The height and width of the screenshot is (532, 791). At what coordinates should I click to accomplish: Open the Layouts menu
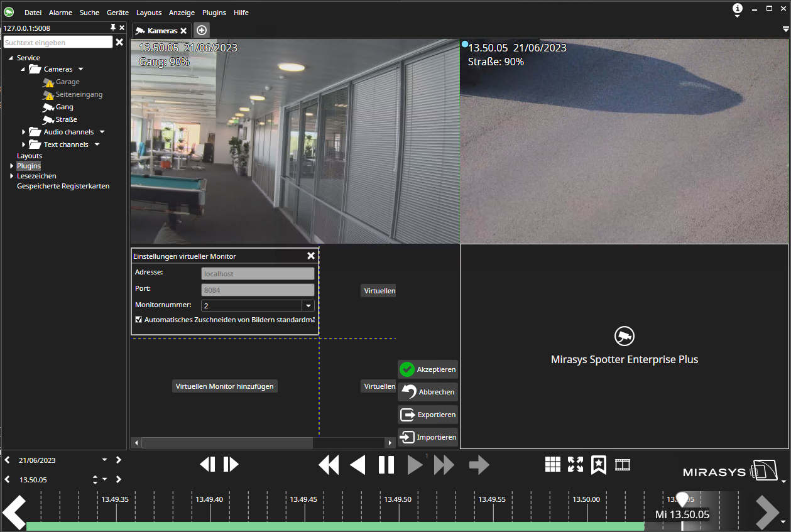point(148,13)
